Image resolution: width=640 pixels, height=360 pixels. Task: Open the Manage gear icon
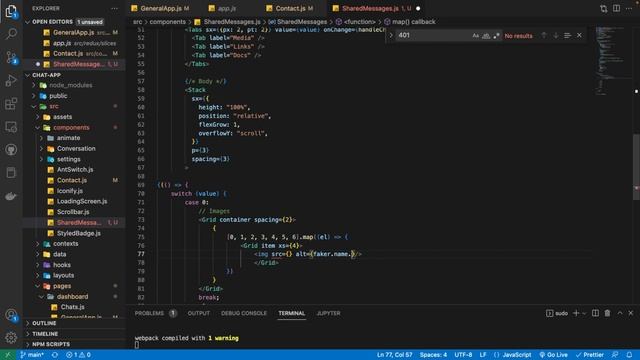[11, 338]
